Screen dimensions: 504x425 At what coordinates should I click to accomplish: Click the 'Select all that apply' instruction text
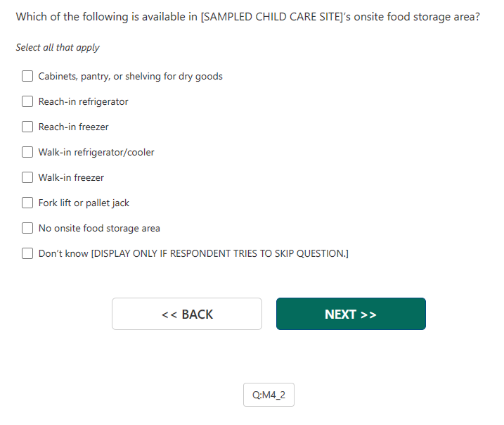pos(58,47)
